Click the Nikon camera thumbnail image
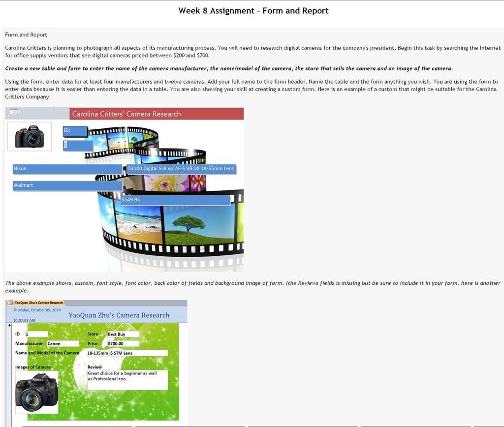Image resolution: width=504 pixels, height=427 pixels. 29,136
